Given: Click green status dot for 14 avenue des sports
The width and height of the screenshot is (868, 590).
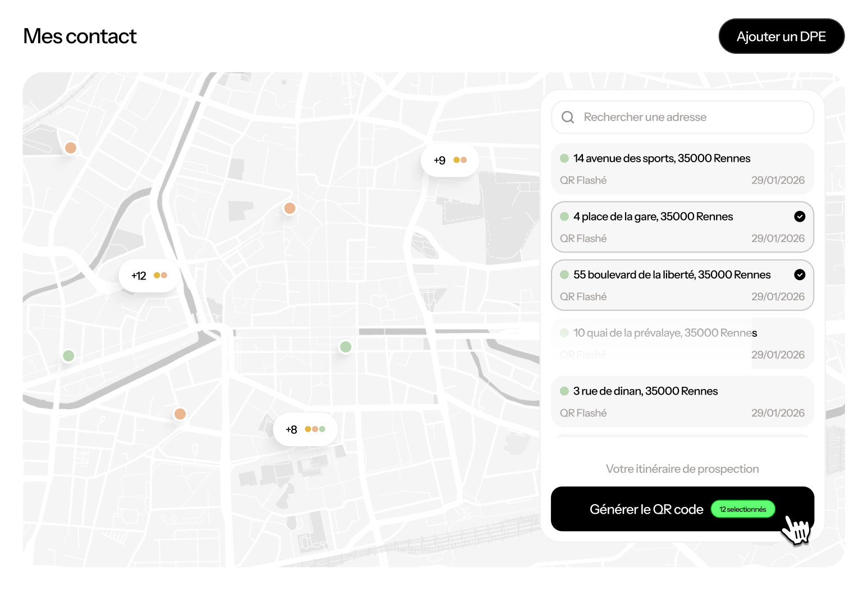Looking at the screenshot, I should (x=564, y=158).
